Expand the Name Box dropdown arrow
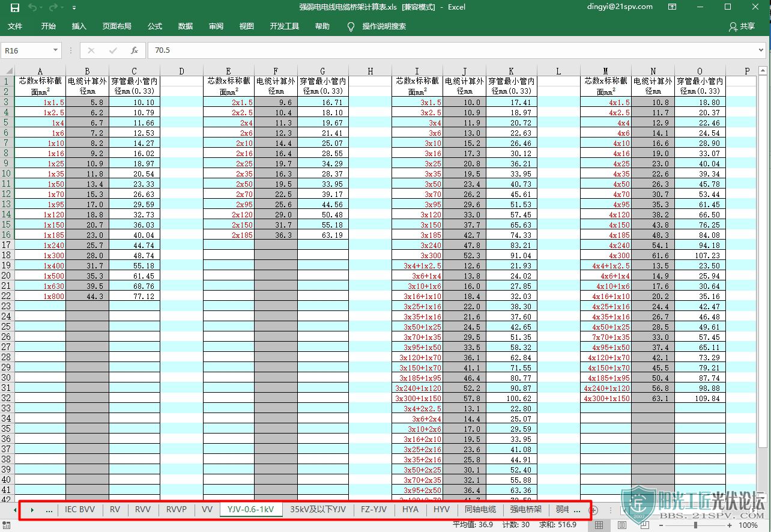 [x=56, y=51]
